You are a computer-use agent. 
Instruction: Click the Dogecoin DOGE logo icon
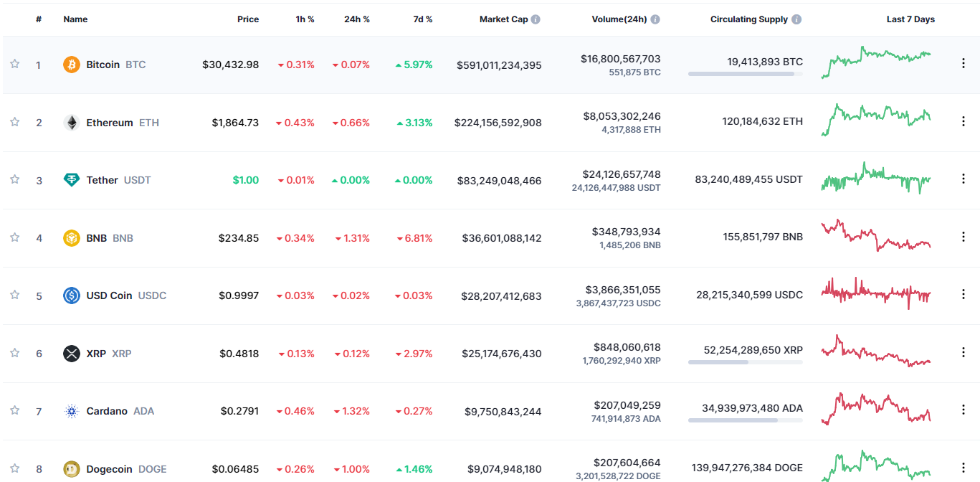click(x=70, y=468)
